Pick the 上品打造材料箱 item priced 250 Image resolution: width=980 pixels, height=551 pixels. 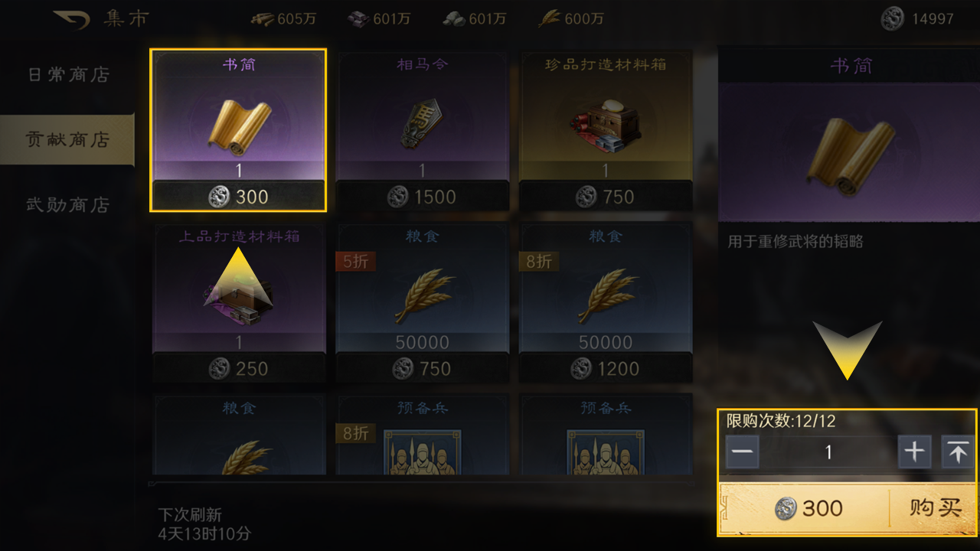tap(239, 302)
